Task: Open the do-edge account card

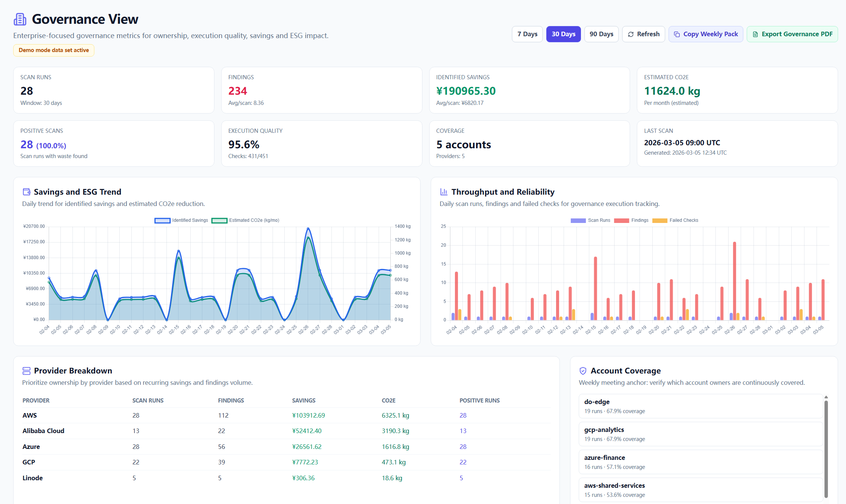Action: click(x=700, y=406)
